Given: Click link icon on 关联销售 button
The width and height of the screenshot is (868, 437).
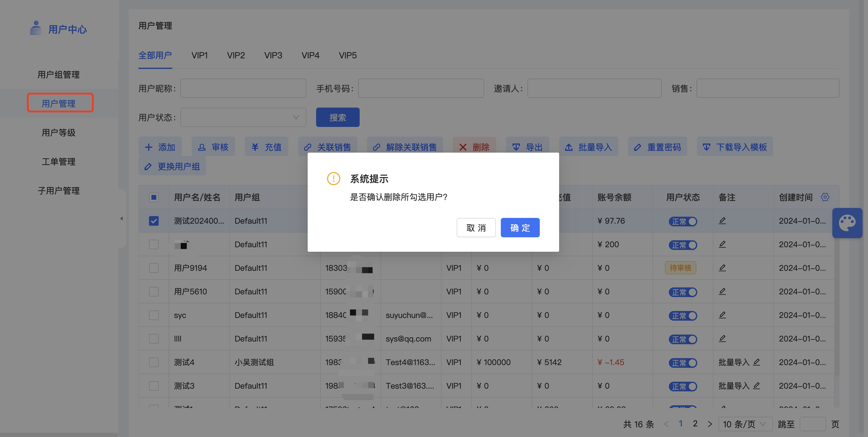Looking at the screenshot, I should (x=308, y=147).
